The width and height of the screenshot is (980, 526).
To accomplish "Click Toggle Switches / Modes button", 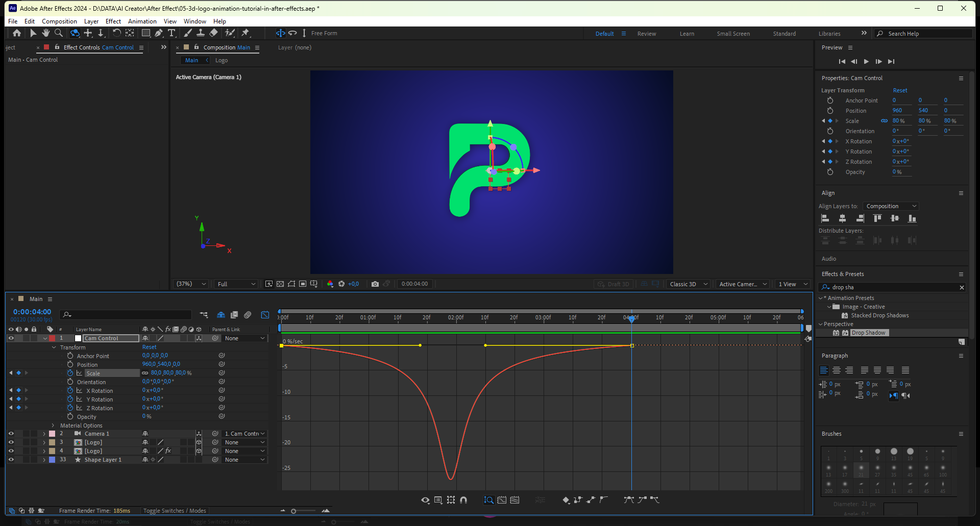I will pyautogui.click(x=175, y=511).
